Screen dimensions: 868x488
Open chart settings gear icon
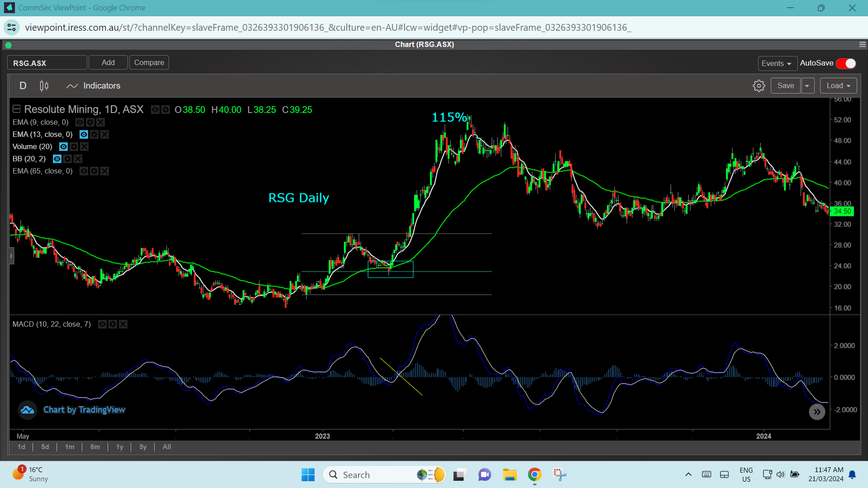[x=759, y=86]
